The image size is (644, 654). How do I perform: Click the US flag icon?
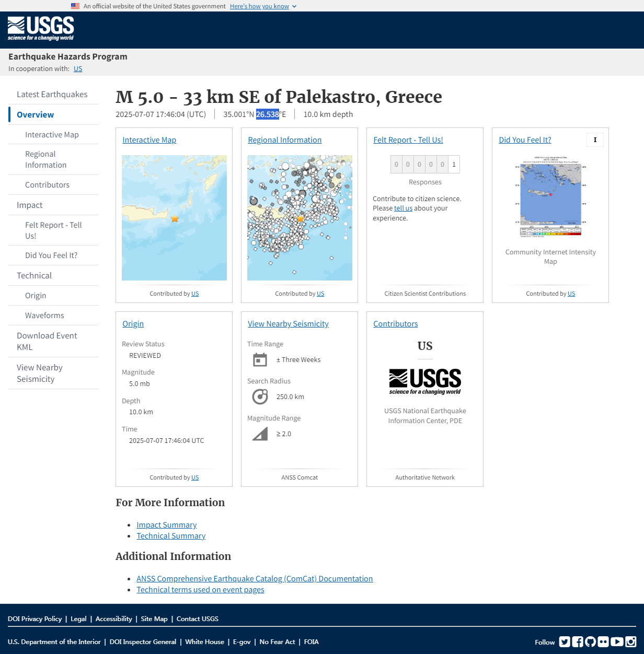click(75, 6)
